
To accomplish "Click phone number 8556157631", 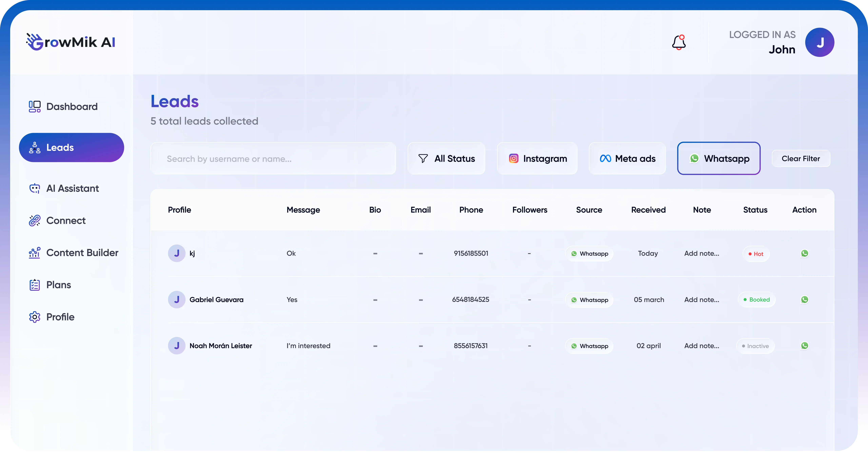I will click(470, 346).
